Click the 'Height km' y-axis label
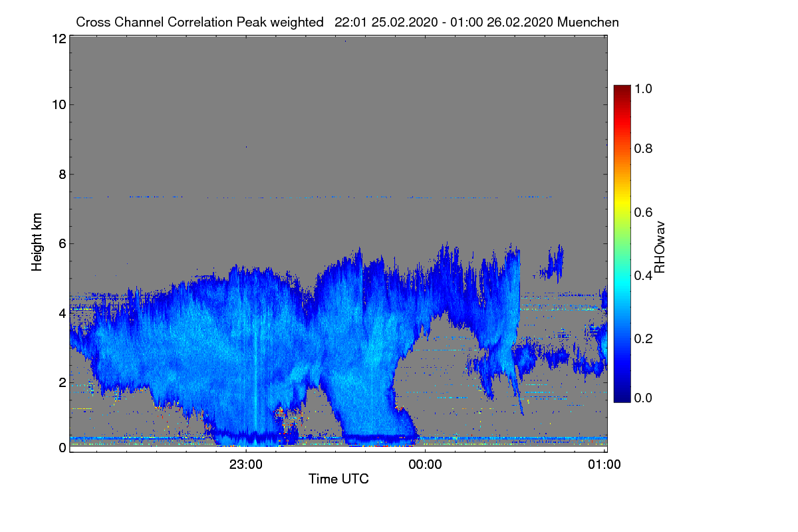This screenshot has width=798, height=532. coord(37,243)
